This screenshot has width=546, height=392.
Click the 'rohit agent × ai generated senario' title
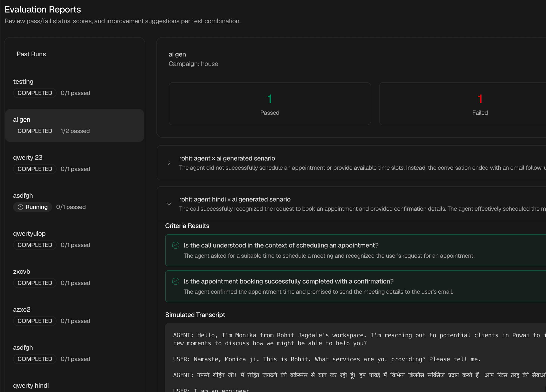(227, 158)
